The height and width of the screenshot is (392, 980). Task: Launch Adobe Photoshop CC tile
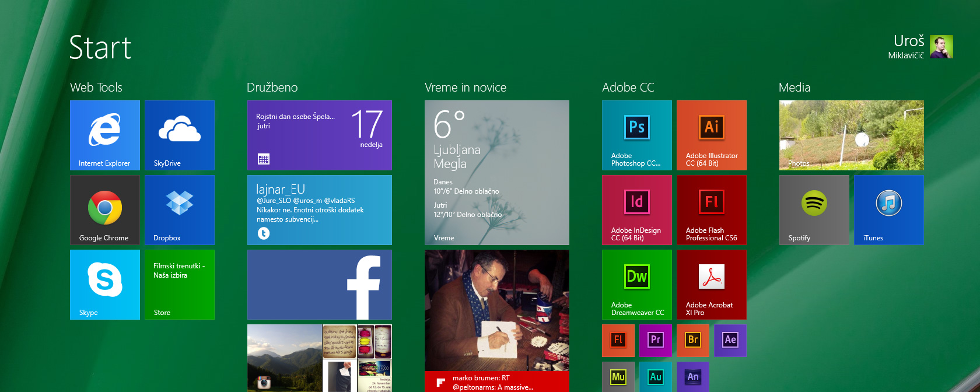pos(637,135)
